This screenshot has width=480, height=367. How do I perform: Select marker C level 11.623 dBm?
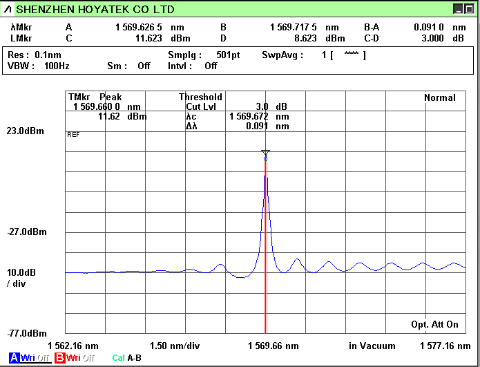(163, 38)
